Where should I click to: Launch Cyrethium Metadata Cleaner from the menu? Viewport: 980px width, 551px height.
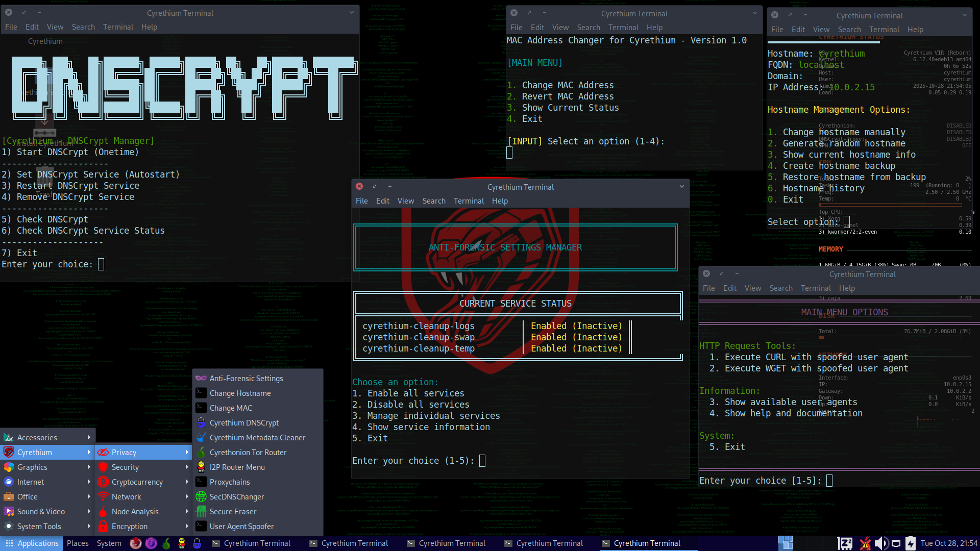coord(258,437)
